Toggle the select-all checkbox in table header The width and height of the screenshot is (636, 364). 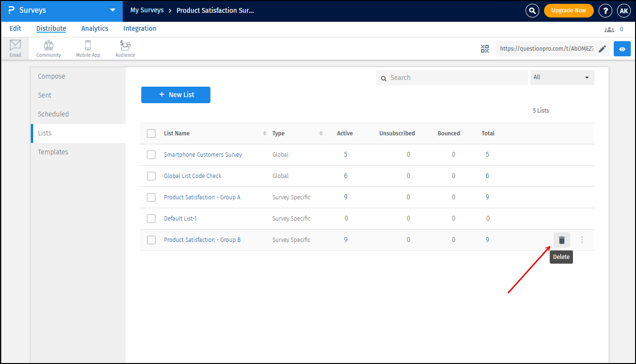(x=151, y=133)
